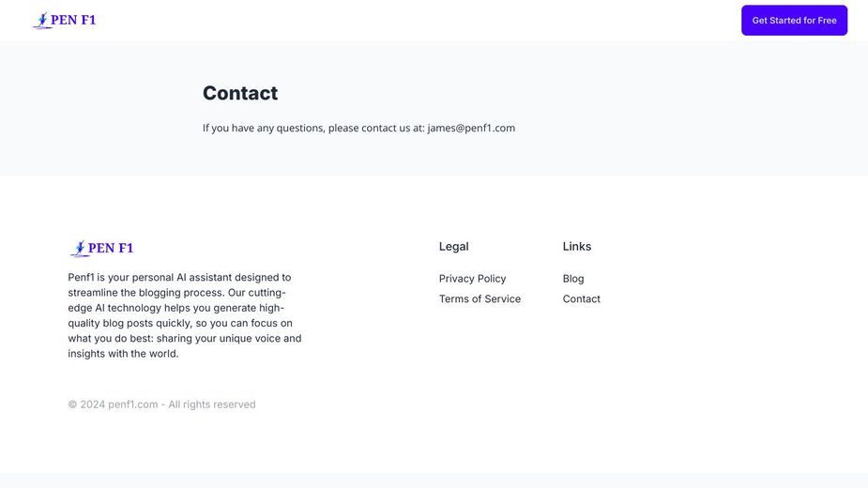Open the Blog link in the footer
868x488 pixels.
point(573,279)
